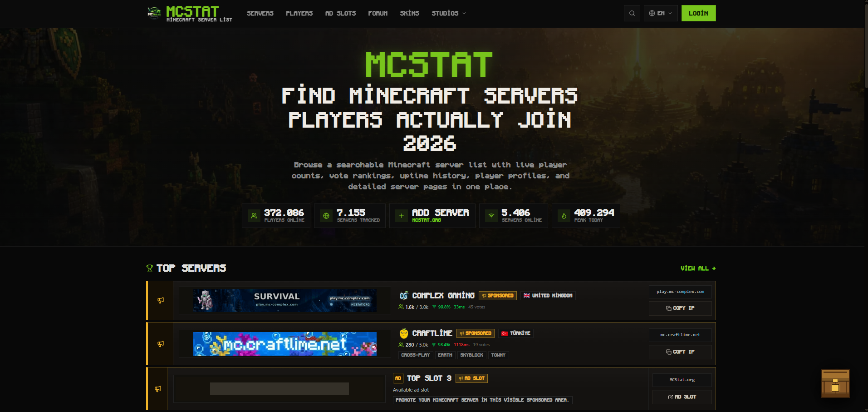Open the Complex Gaming server title
The width and height of the screenshot is (868, 412).
(443, 296)
